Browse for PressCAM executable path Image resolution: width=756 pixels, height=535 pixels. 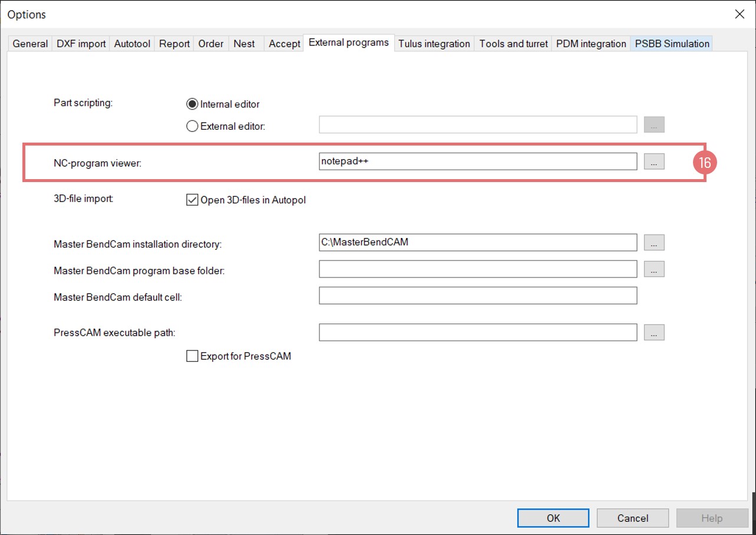coord(653,332)
